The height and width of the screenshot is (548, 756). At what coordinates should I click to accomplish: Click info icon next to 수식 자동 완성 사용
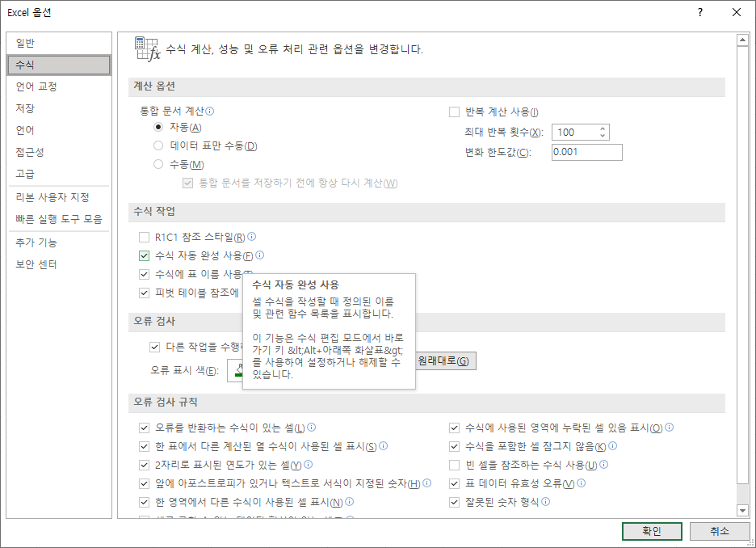click(260, 255)
